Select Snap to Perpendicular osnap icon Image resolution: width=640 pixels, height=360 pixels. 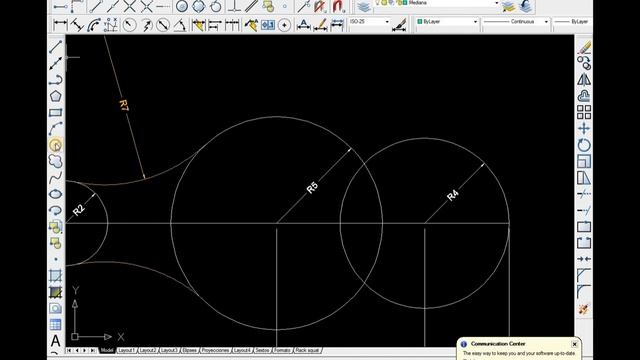[234, 6]
